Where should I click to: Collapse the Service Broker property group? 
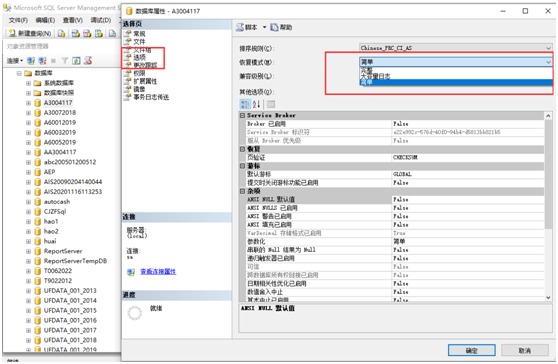[x=242, y=116]
